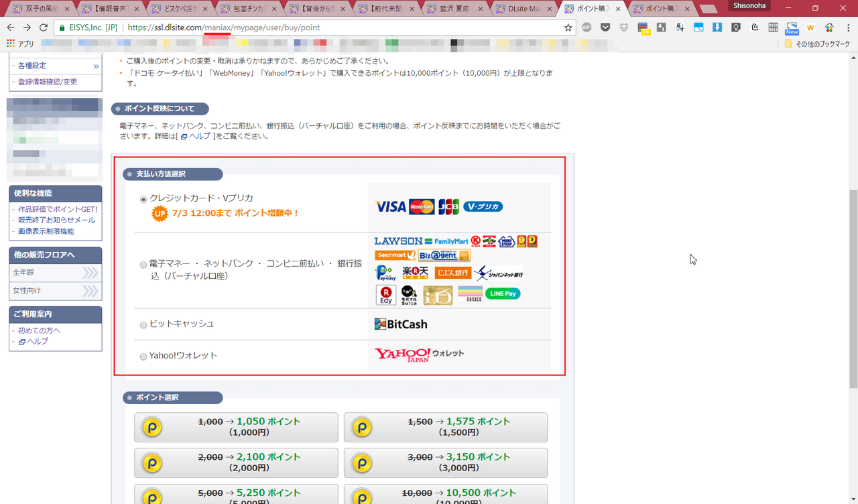Open the ヘルプ link in ポイント反映について
The height and width of the screenshot is (504, 858).
click(196, 136)
